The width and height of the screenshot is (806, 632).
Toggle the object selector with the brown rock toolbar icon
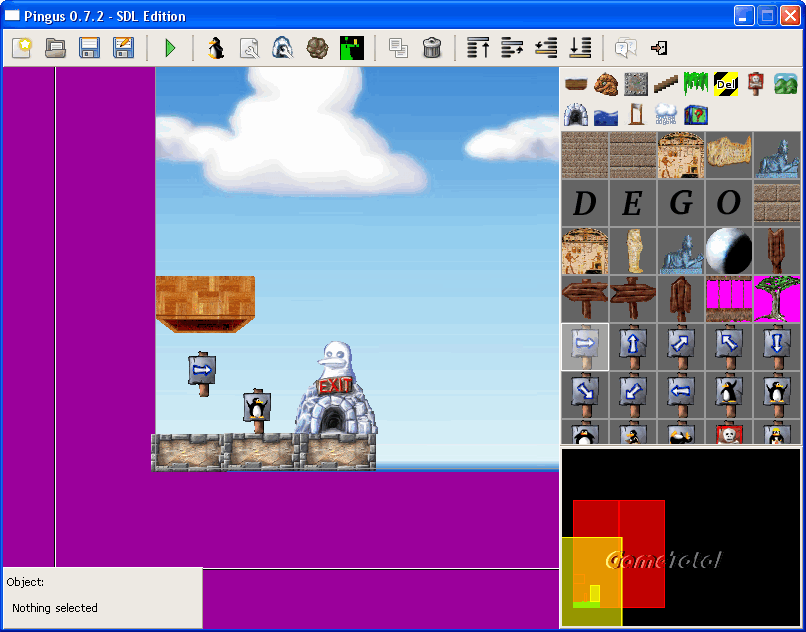pyautogui.click(x=317, y=48)
